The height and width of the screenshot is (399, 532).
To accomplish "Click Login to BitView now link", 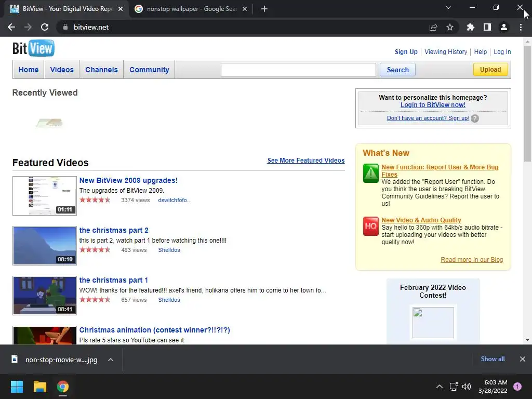I will [x=433, y=105].
